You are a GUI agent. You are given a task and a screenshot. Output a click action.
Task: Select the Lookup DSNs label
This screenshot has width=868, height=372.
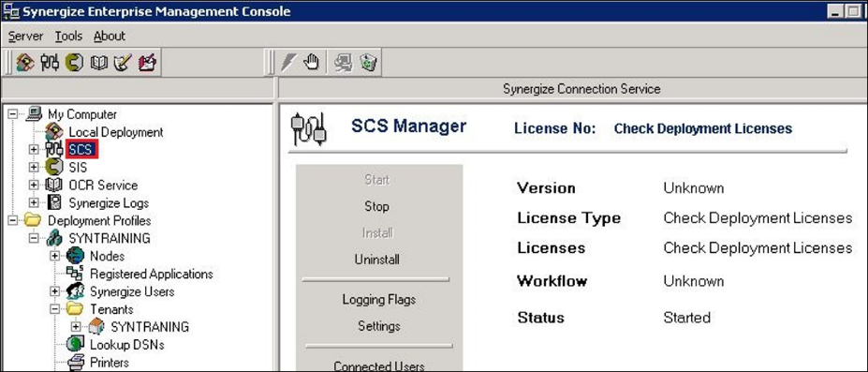(x=126, y=345)
